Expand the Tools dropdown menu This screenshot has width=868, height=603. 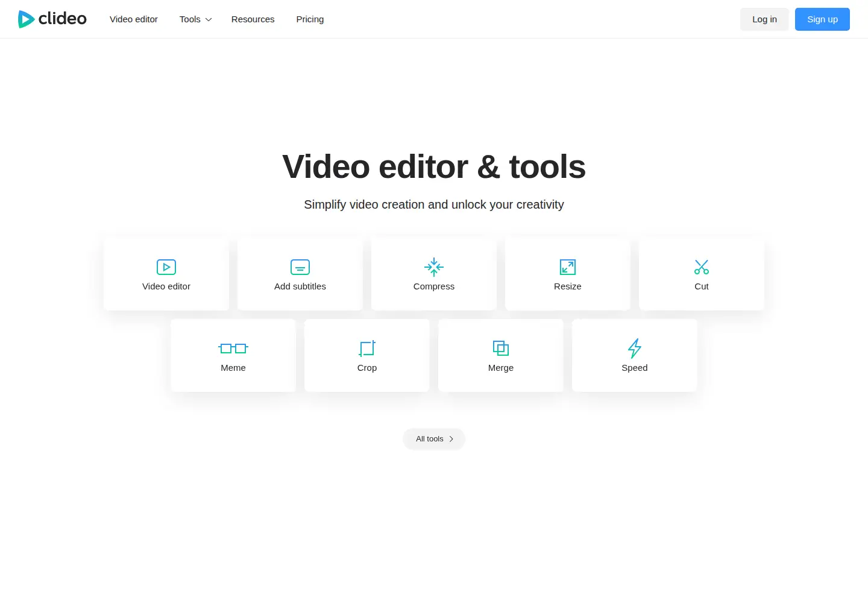click(196, 19)
